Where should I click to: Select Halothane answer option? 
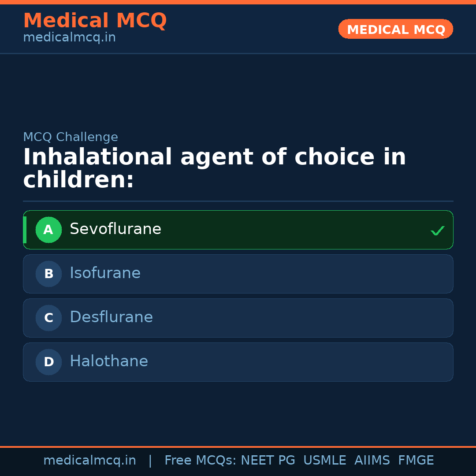pyautogui.click(x=109, y=361)
